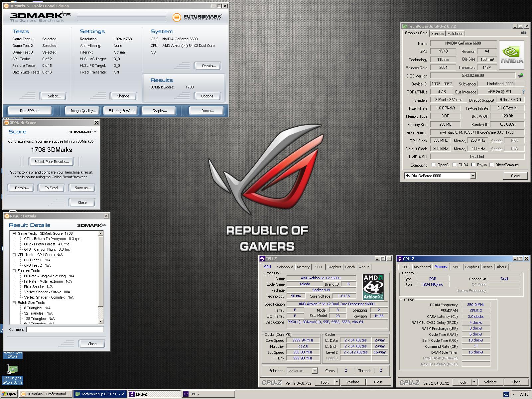Open the Socket #1 selection dropdown
This screenshot has width=532, height=399.
click(315, 371)
